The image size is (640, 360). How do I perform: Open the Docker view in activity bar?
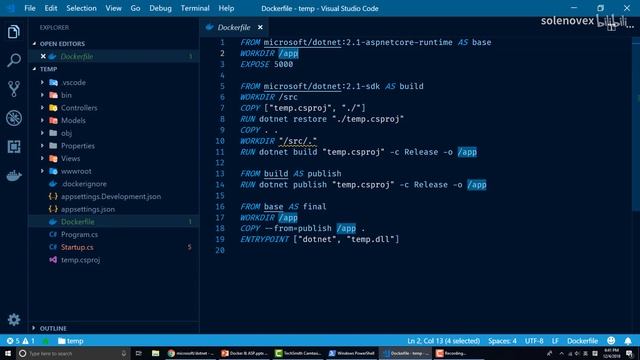tap(13, 176)
